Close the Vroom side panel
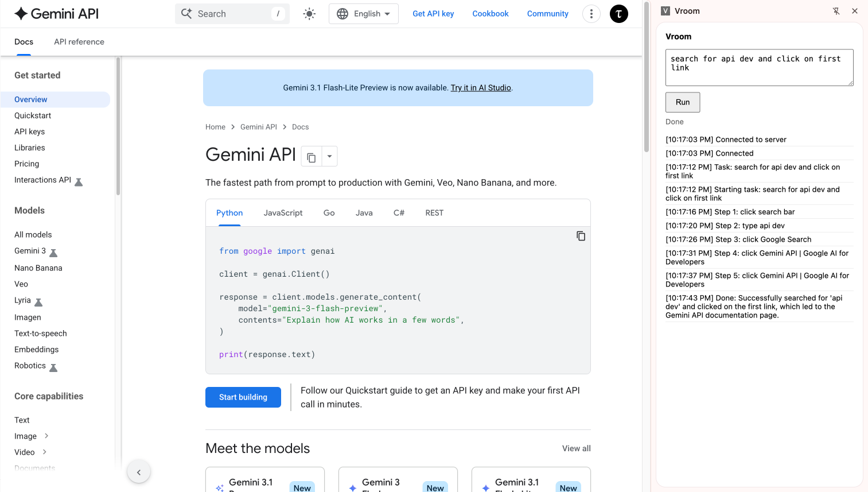The image size is (868, 492). tap(854, 11)
